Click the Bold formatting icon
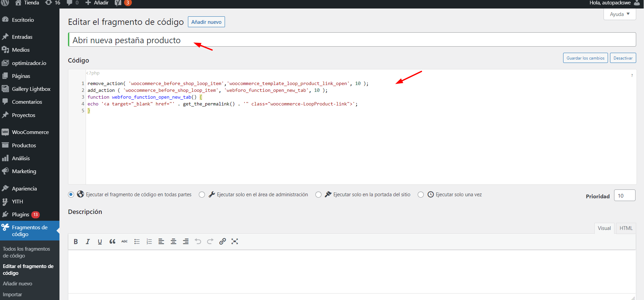Image resolution: width=644 pixels, height=300 pixels. (76, 241)
